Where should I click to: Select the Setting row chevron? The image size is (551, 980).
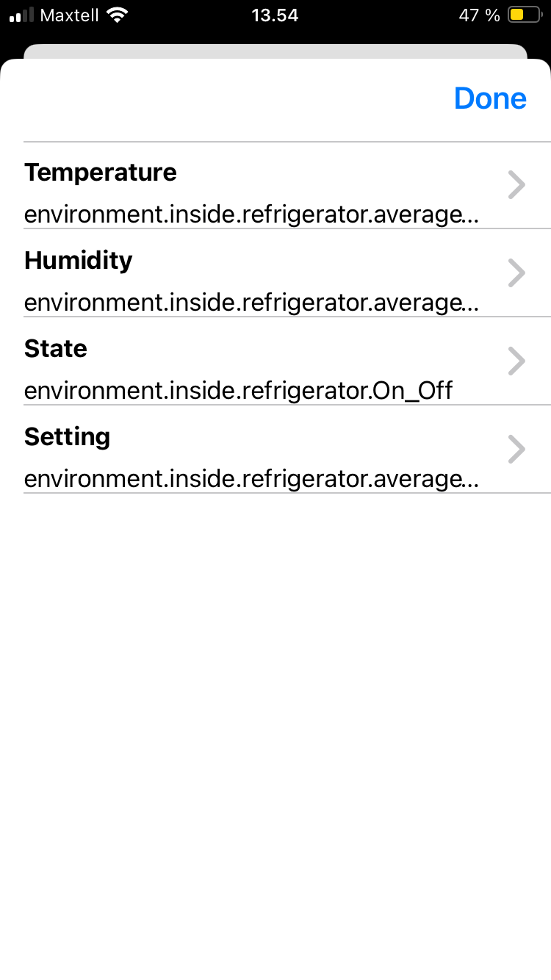(517, 450)
